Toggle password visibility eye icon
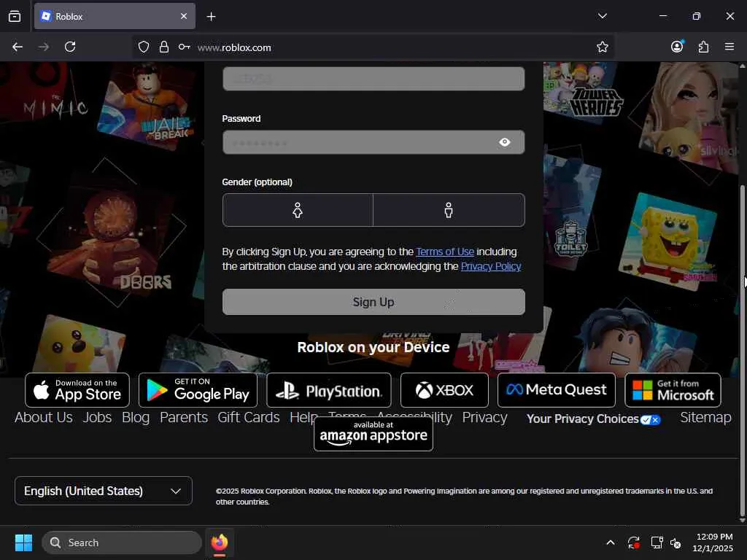This screenshot has width=747, height=560. point(505,142)
